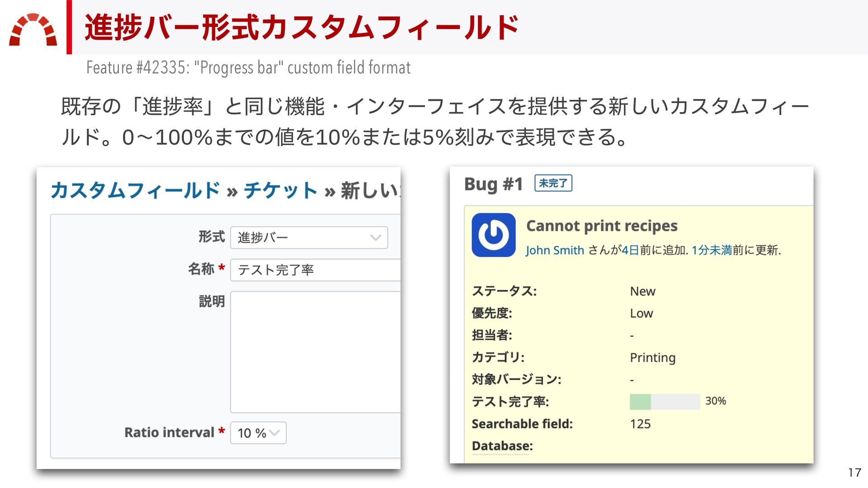Click the slide page number 17

pos(854,473)
